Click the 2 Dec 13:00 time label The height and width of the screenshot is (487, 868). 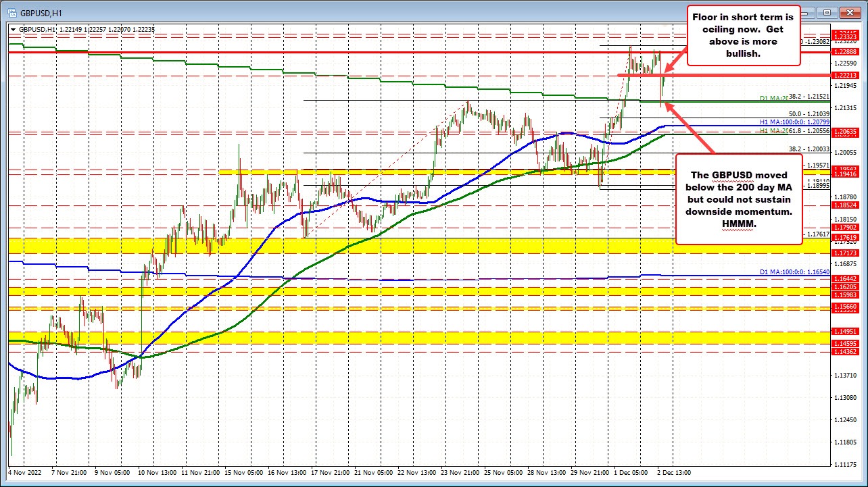673,472
